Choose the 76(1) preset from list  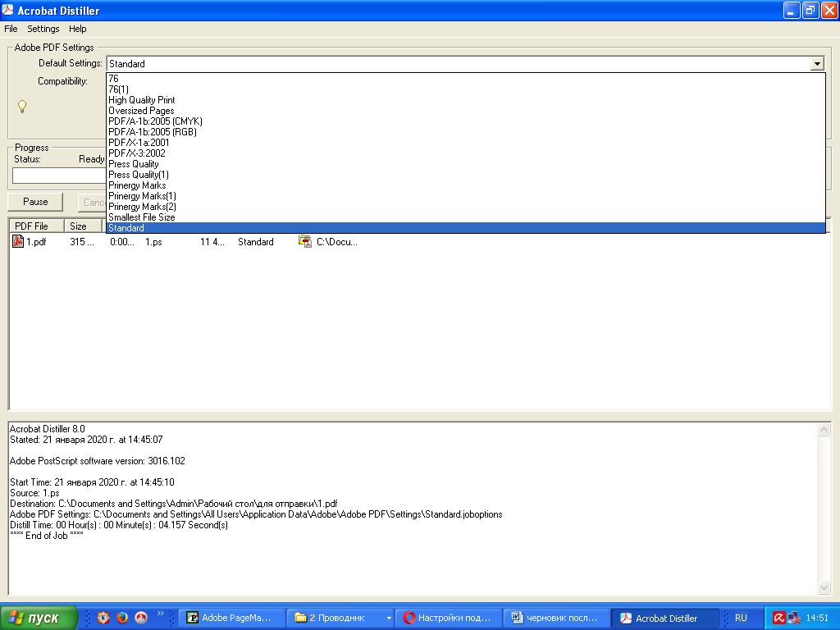[466, 89]
